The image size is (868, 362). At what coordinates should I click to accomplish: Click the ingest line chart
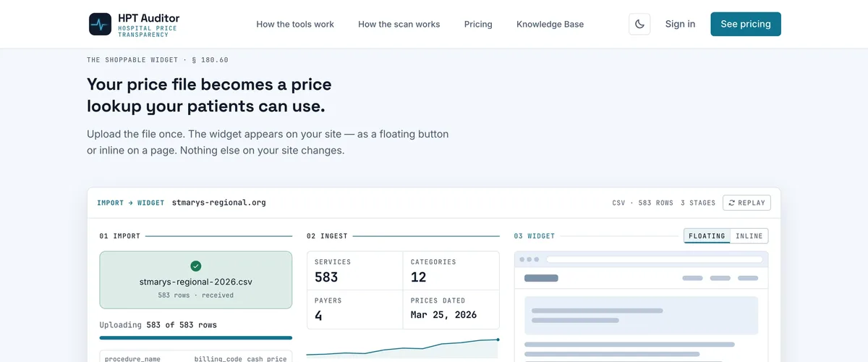tap(403, 348)
